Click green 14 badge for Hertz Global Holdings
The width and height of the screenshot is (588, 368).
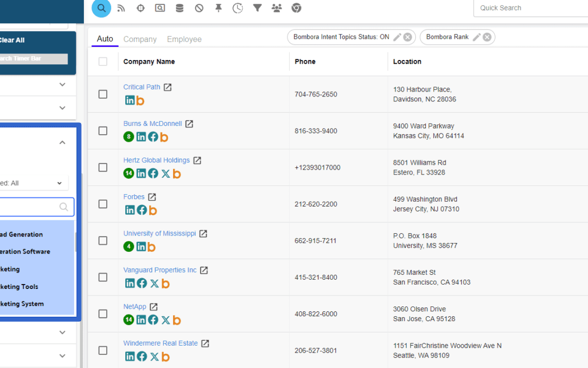(128, 173)
